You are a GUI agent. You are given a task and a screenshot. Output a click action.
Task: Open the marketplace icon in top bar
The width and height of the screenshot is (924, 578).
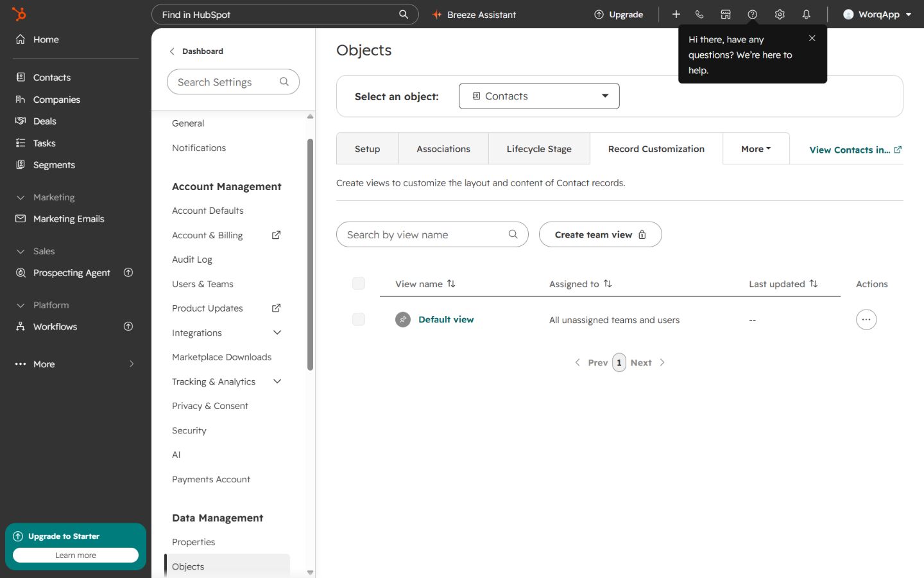pyautogui.click(x=726, y=14)
